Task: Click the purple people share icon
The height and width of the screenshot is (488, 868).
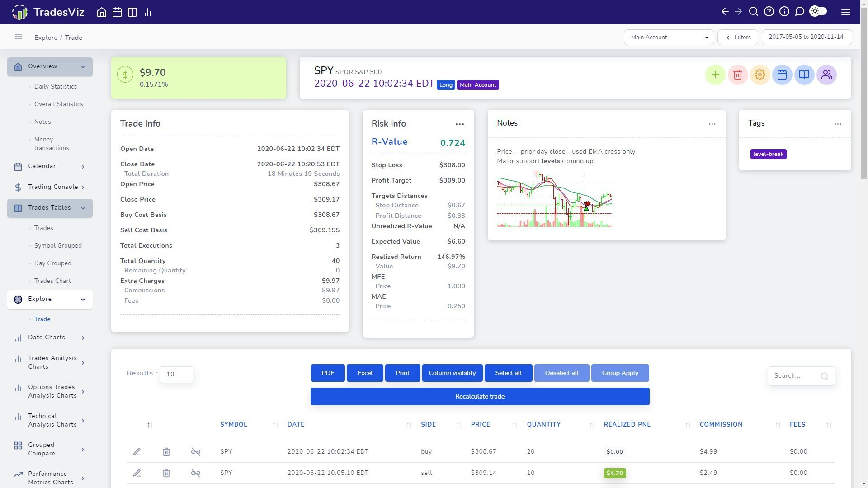Action: [826, 75]
